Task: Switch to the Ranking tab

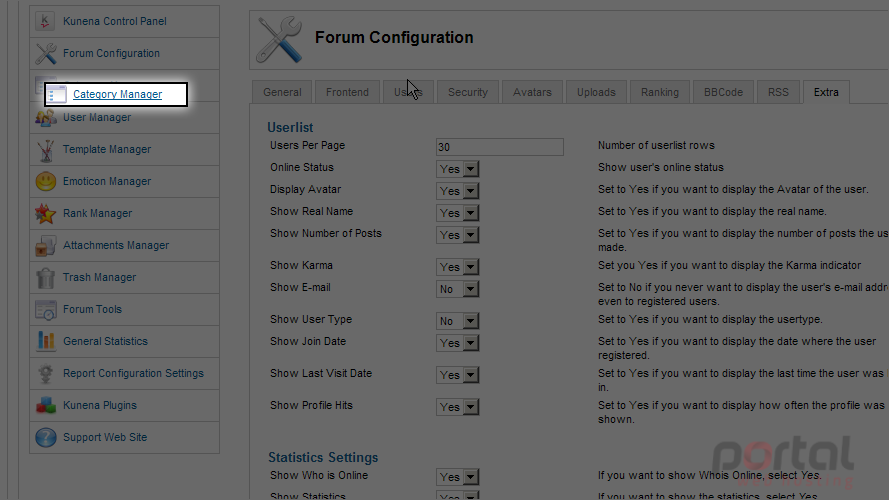Action: (660, 92)
